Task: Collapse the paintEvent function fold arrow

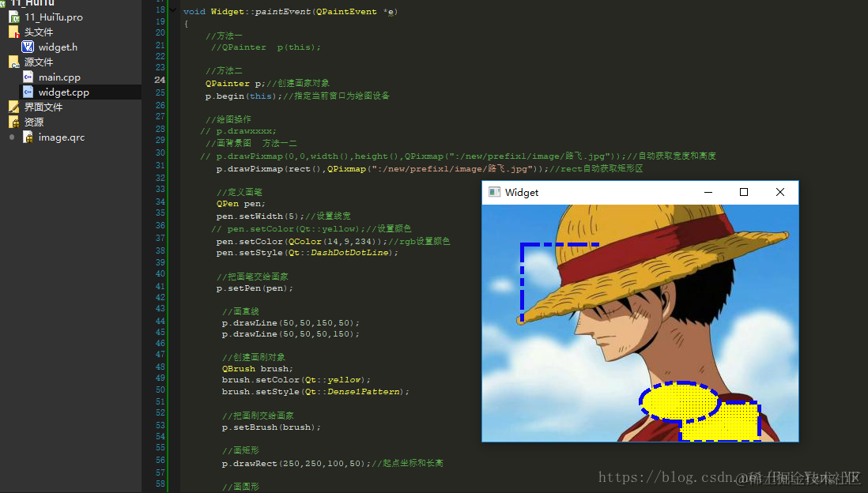Action: 173,10
